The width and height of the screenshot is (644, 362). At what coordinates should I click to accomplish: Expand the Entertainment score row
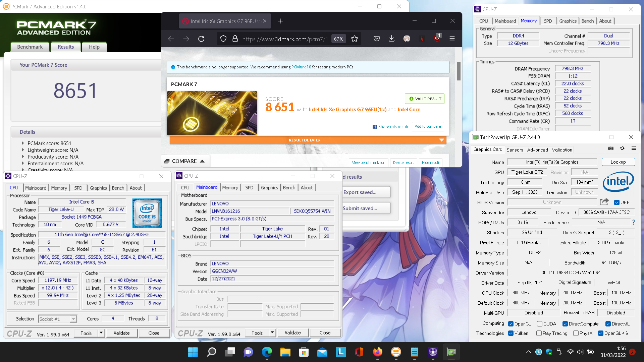pyautogui.click(x=23, y=164)
